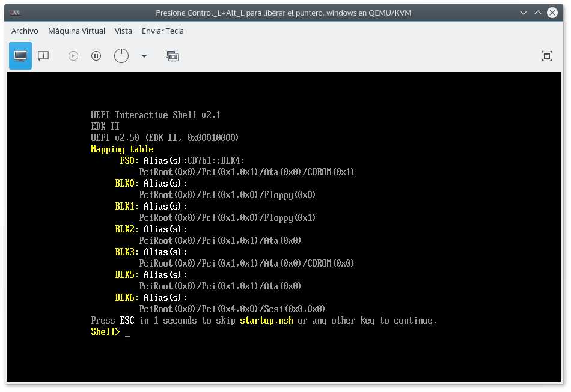Open the Vista menu
571x392 pixels.
coord(123,31)
